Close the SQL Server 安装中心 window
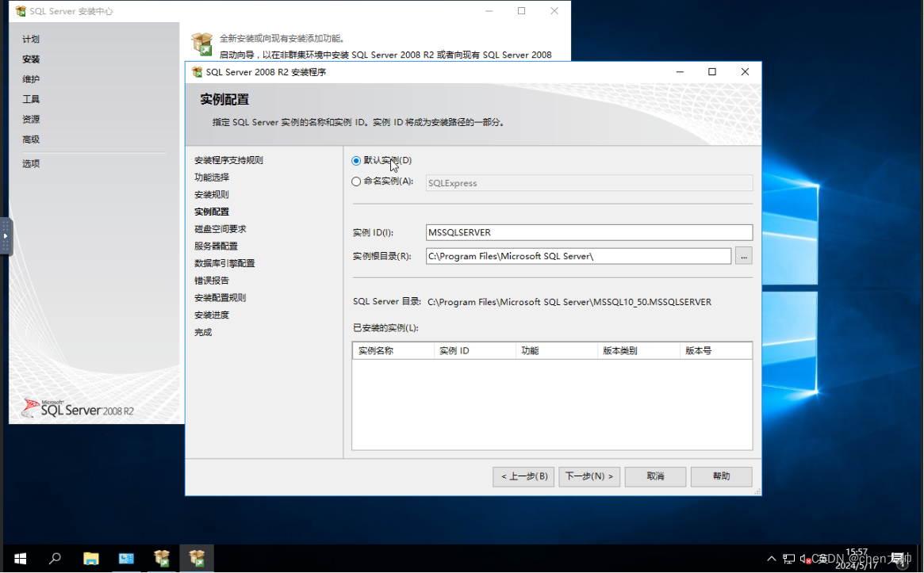The height and width of the screenshot is (573, 924). [554, 11]
